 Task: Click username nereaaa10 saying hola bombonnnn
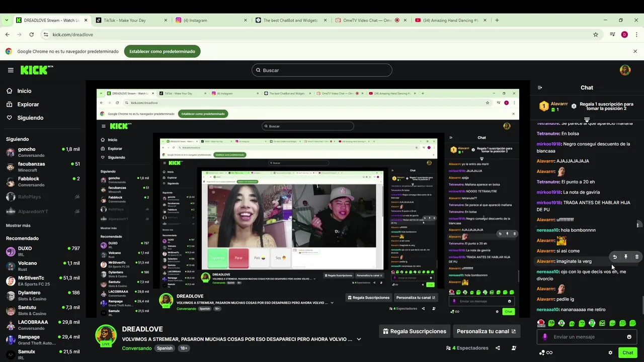coord(548,230)
